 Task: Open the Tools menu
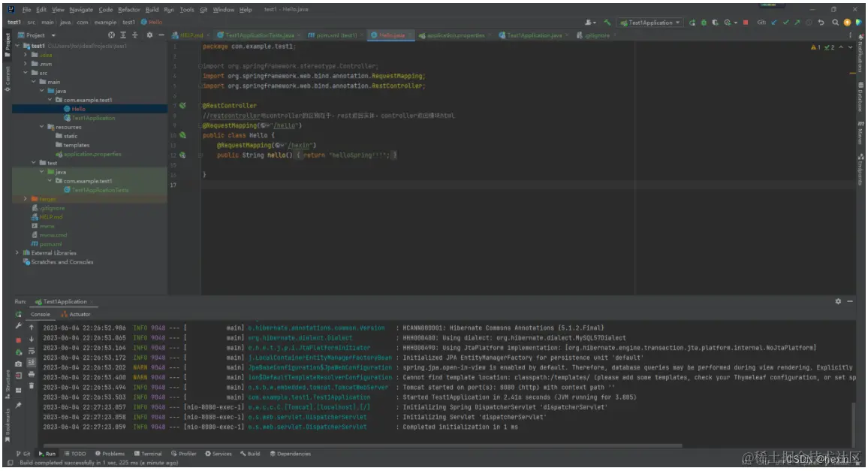click(186, 10)
